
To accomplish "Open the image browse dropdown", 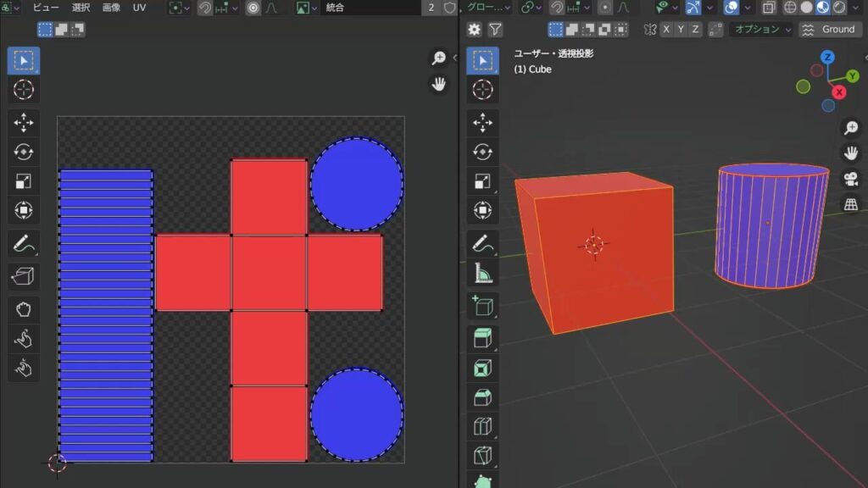I will [x=306, y=8].
